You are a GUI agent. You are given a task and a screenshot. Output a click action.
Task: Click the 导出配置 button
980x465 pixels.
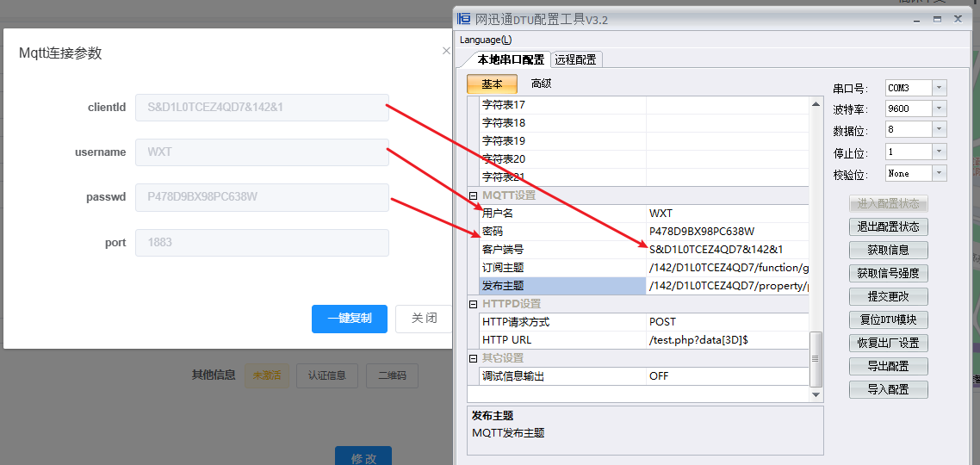[x=888, y=366]
